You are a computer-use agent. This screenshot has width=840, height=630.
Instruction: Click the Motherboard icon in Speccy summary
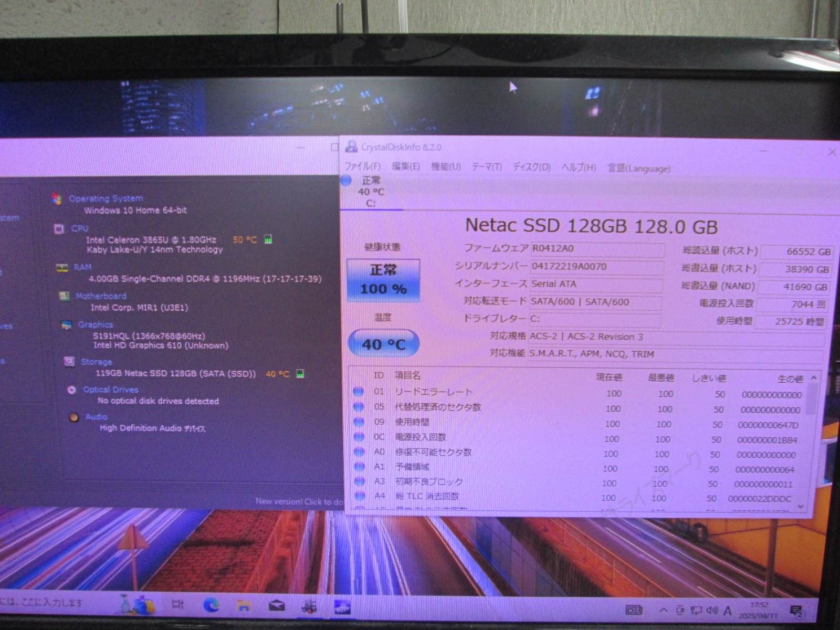click(x=64, y=297)
